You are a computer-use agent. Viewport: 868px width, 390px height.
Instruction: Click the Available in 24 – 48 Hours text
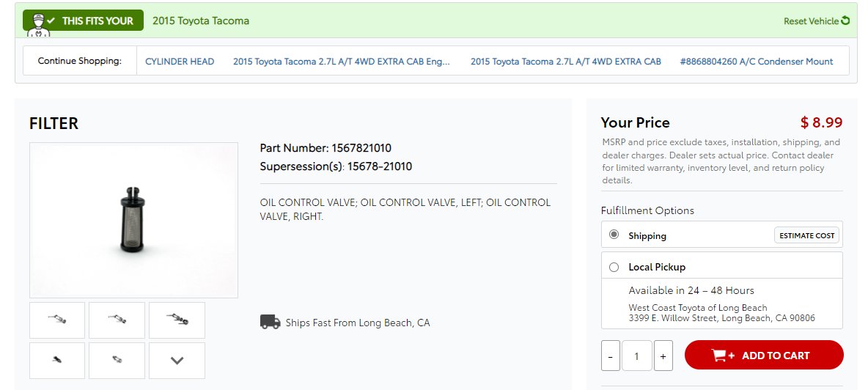pyautogui.click(x=691, y=290)
